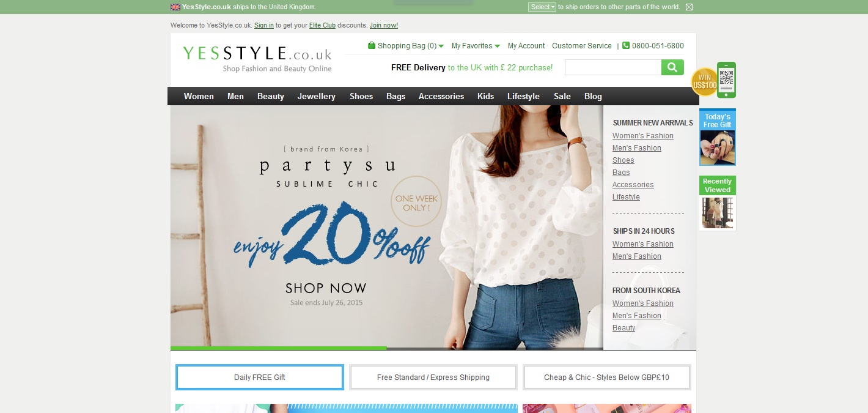
Task: Click the Sign in link
Action: pyautogui.click(x=264, y=26)
